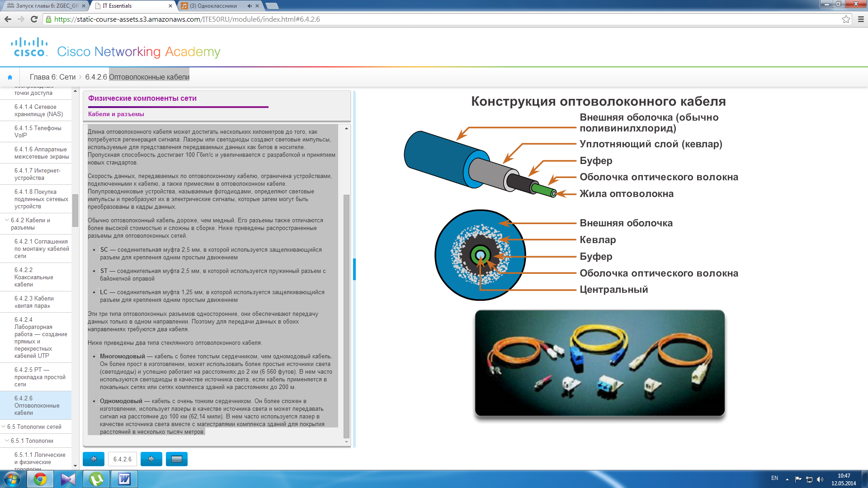The image size is (868, 488).
Task: Click network tray icon
Action: [809, 479]
